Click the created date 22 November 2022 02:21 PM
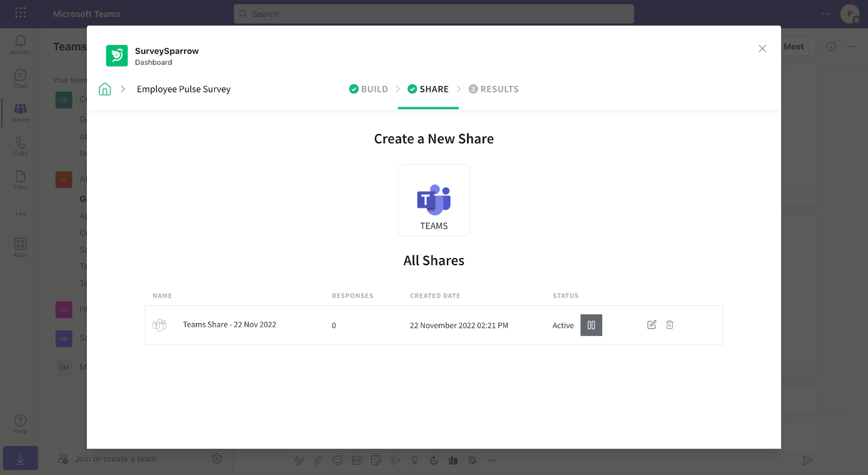This screenshot has height=475, width=868. [459, 325]
